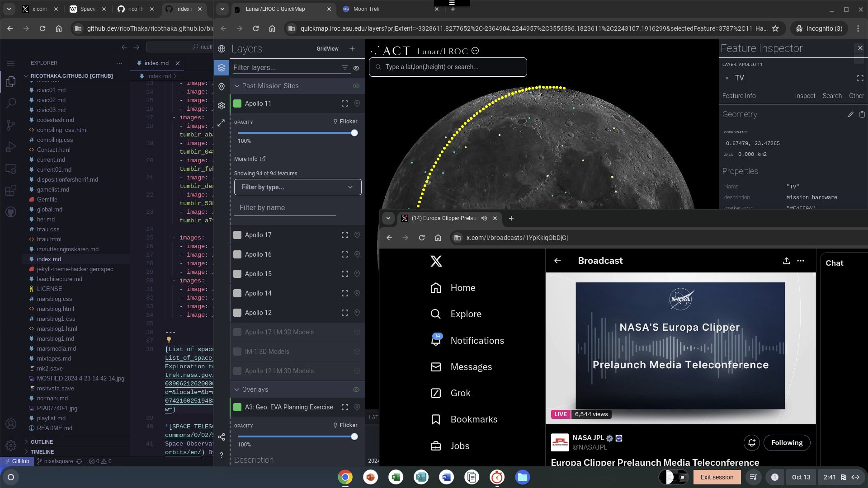Go back from the Broadcast page
Screen dimensions: 868x488
click(x=557, y=261)
